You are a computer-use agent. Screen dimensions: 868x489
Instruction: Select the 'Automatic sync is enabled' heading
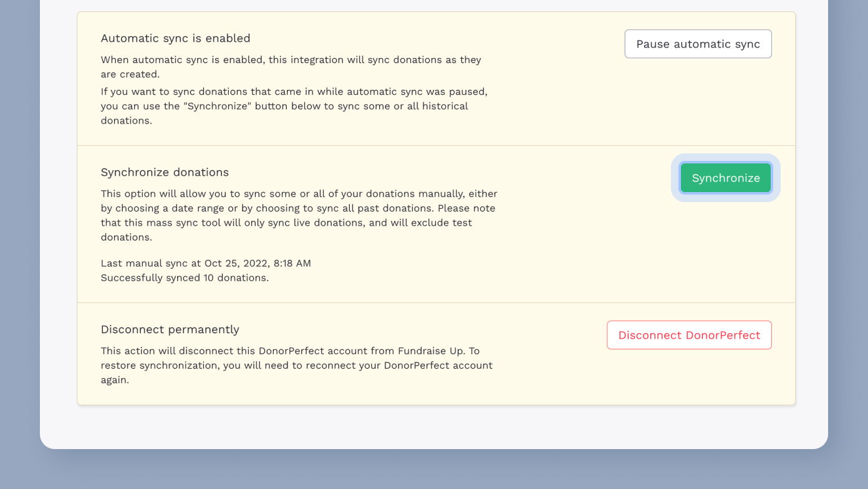click(x=175, y=38)
